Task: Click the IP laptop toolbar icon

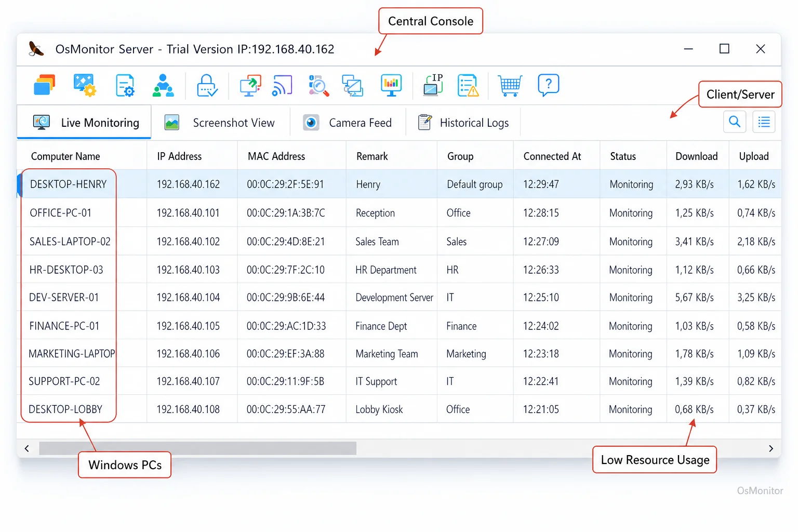Action: pos(433,85)
